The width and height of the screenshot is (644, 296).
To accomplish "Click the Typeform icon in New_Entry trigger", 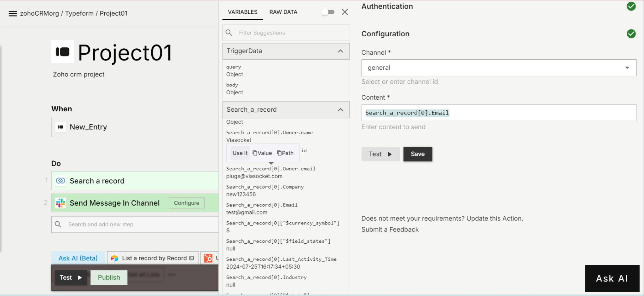I will click(61, 127).
